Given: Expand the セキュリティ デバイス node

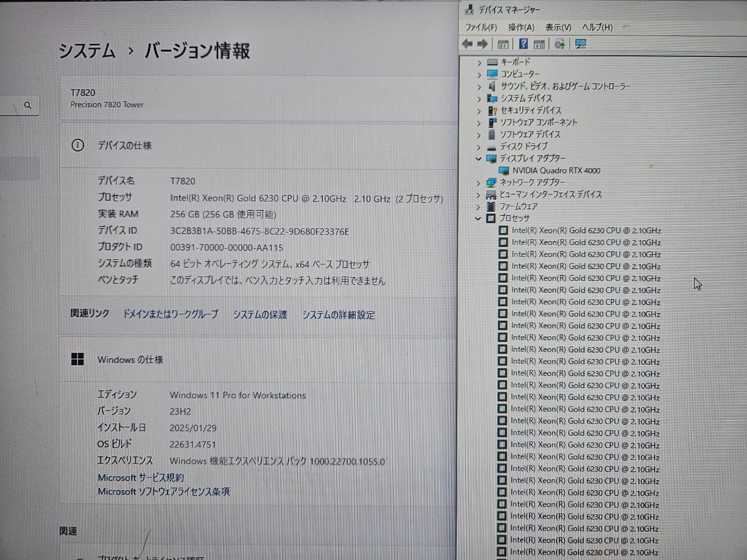Looking at the screenshot, I should coord(479,111).
